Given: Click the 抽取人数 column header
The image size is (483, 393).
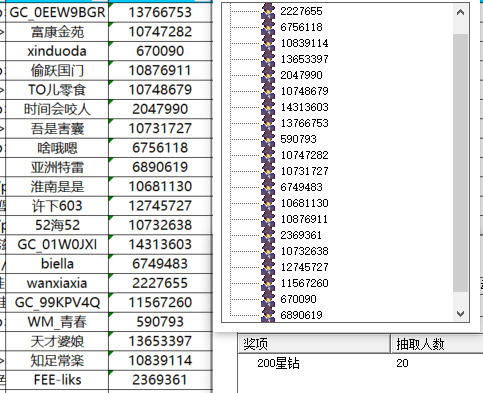Looking at the screenshot, I should click(x=437, y=344).
